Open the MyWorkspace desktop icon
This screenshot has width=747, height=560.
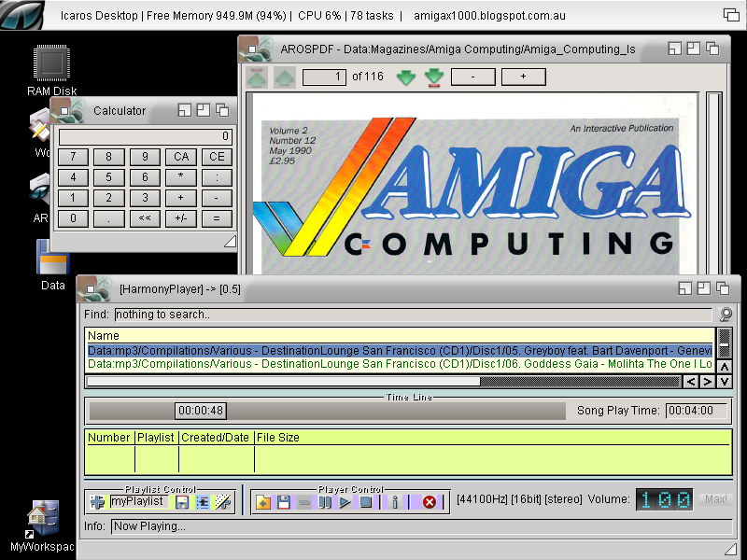point(43,518)
